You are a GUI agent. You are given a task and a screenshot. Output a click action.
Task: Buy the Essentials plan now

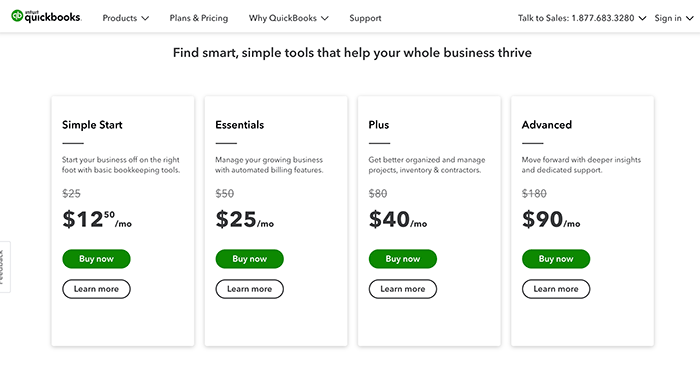250,259
